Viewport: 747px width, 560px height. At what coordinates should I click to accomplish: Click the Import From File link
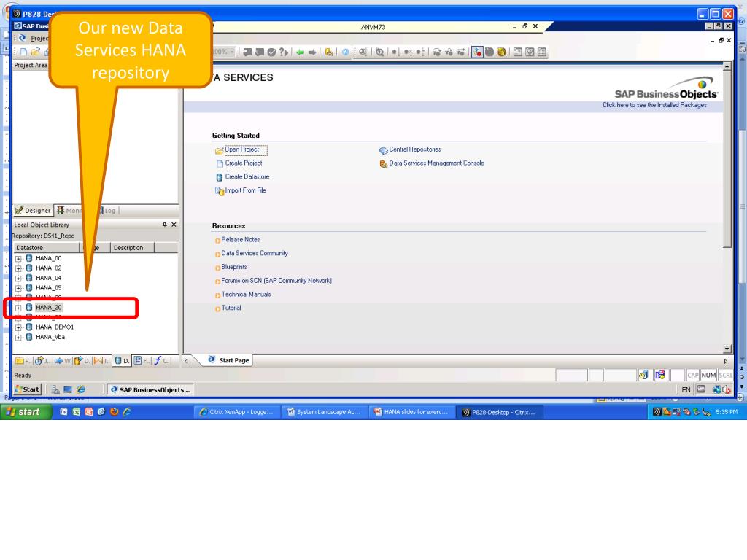pyautogui.click(x=245, y=190)
